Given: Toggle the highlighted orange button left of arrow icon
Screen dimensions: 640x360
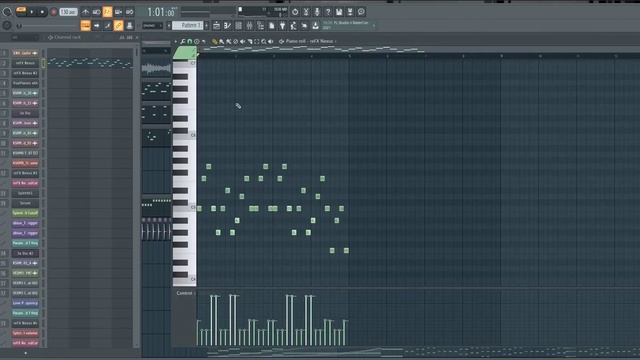Looking at the screenshot, I should 86,26.
